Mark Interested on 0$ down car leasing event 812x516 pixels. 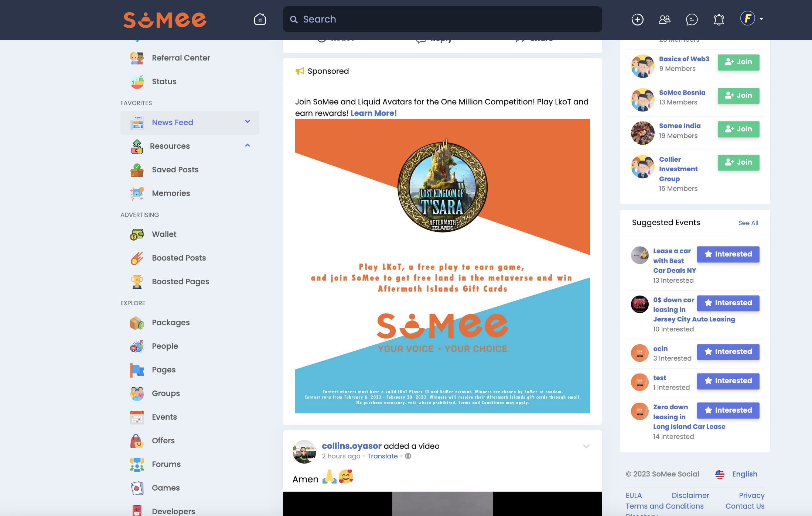pos(728,303)
